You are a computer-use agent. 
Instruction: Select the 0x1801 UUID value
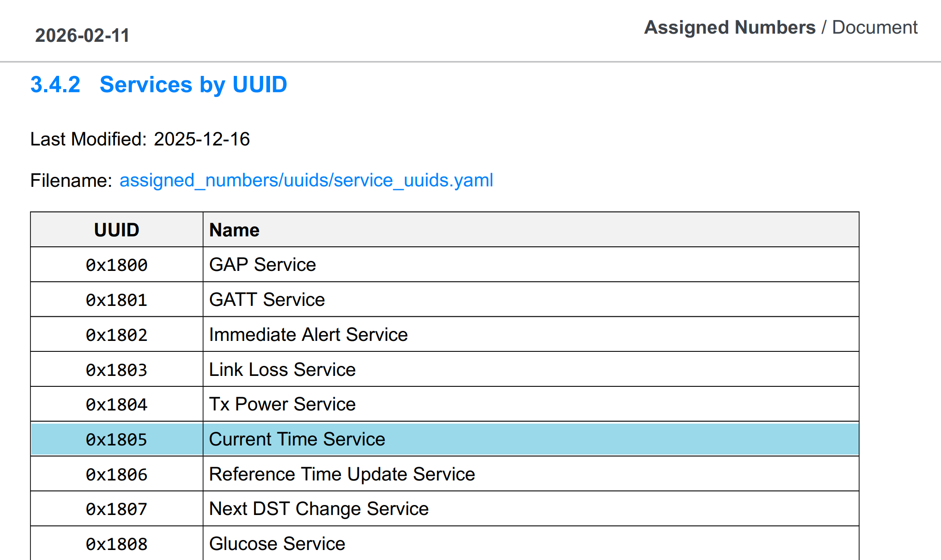click(x=116, y=300)
